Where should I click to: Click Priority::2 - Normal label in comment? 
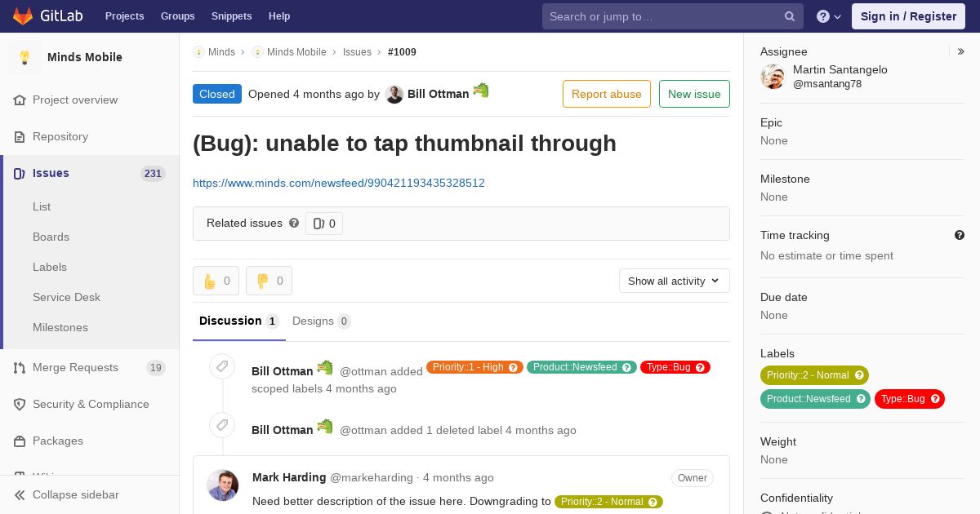(608, 502)
